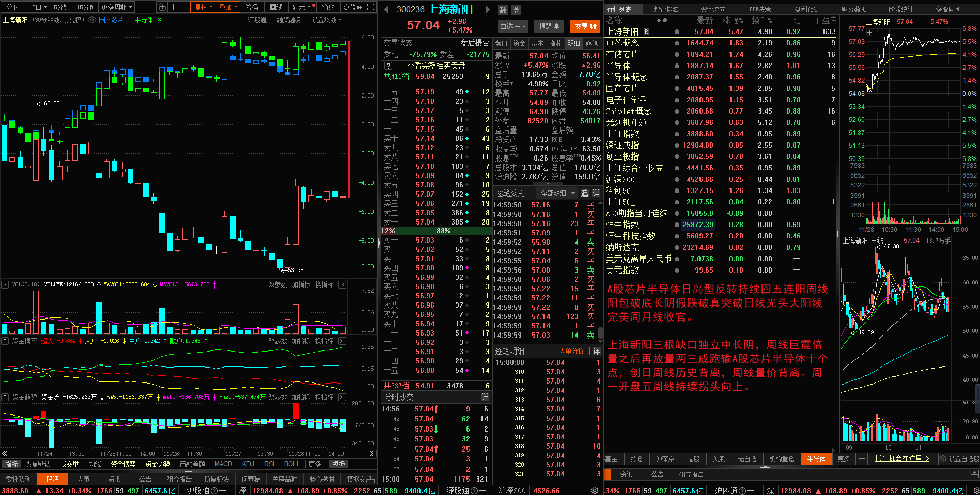The height and width of the screenshot is (495, 980).
Task: Close the 资金博弈 indicator panel
Action: click(x=342, y=341)
